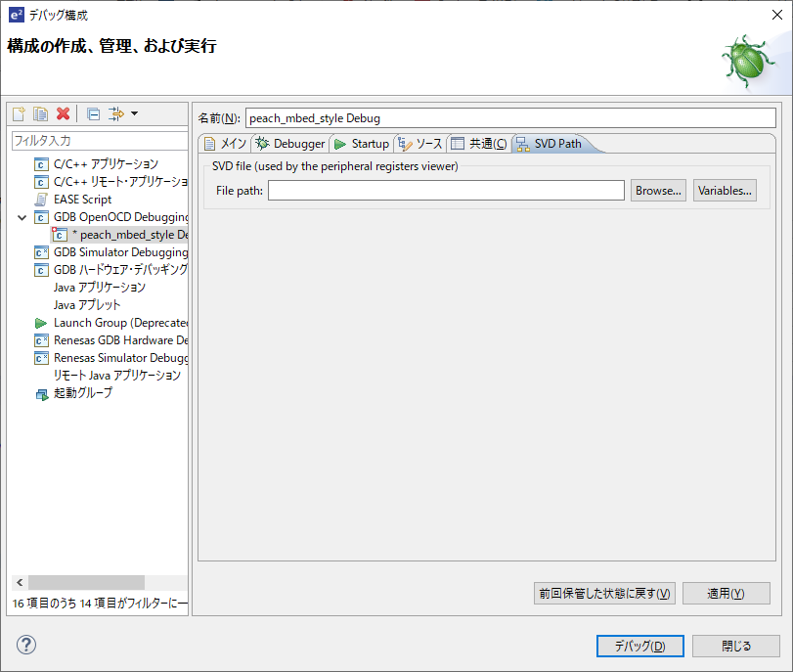Click the filter configurations icon
The width and height of the screenshot is (793, 672).
click(116, 113)
